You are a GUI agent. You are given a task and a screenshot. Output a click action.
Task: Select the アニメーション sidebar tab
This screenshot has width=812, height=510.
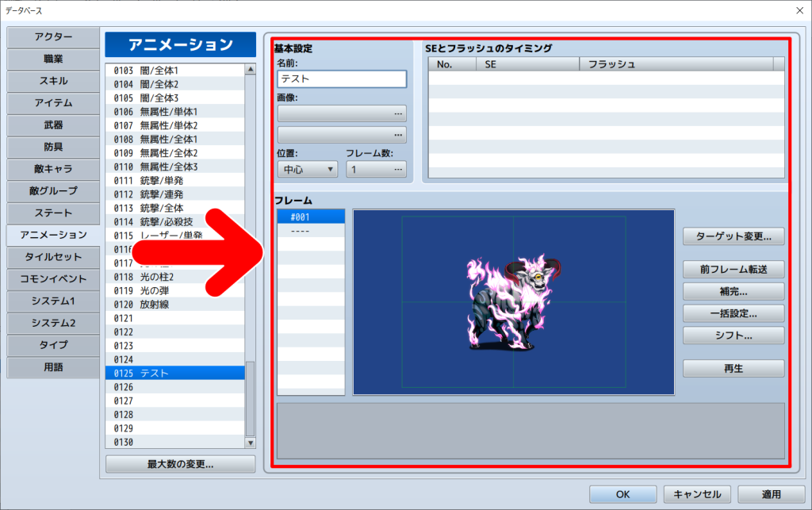point(53,235)
